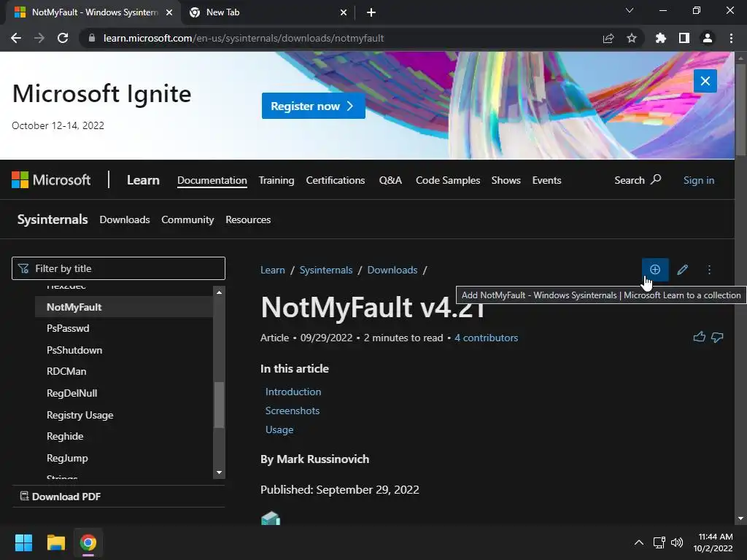Open a new tab with the plus button

[x=371, y=12]
